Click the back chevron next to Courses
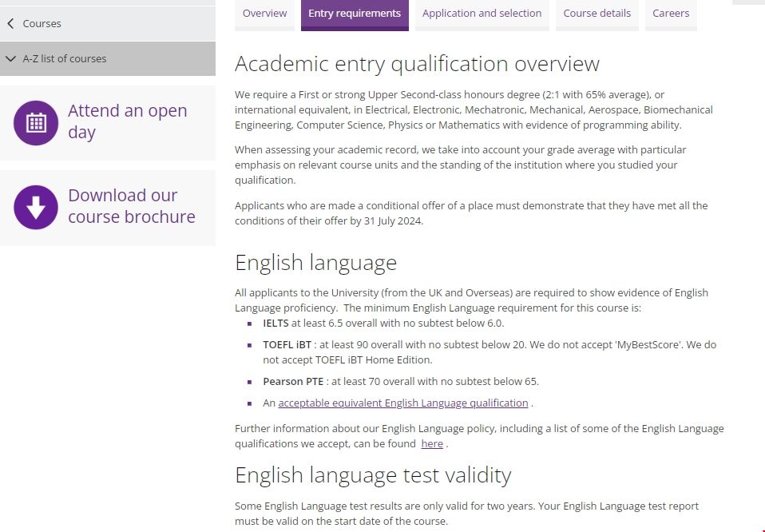The image size is (765, 532). click(10, 23)
